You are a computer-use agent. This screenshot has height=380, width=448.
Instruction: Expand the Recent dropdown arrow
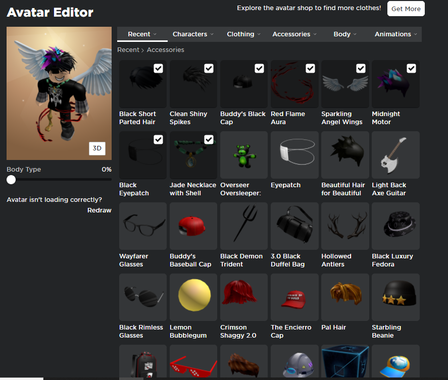click(x=155, y=34)
